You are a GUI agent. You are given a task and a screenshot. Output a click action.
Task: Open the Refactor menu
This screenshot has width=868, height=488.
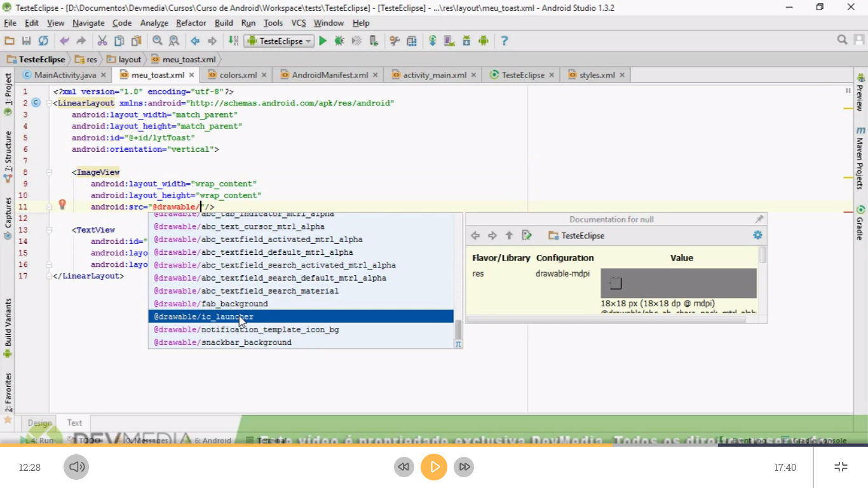click(191, 23)
